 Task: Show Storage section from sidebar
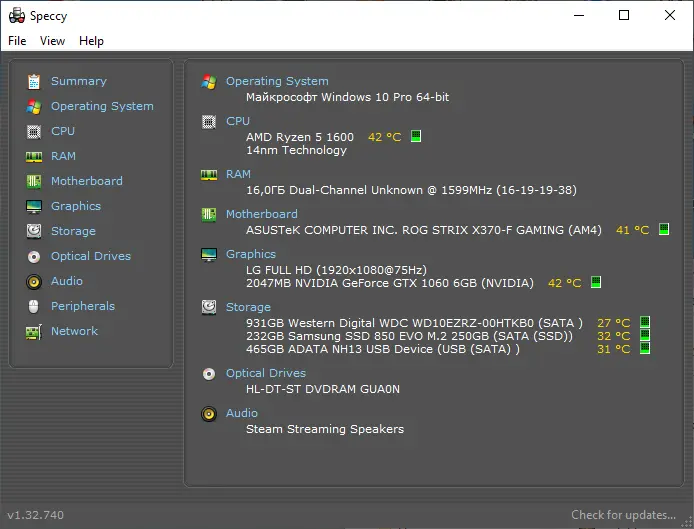(x=73, y=231)
